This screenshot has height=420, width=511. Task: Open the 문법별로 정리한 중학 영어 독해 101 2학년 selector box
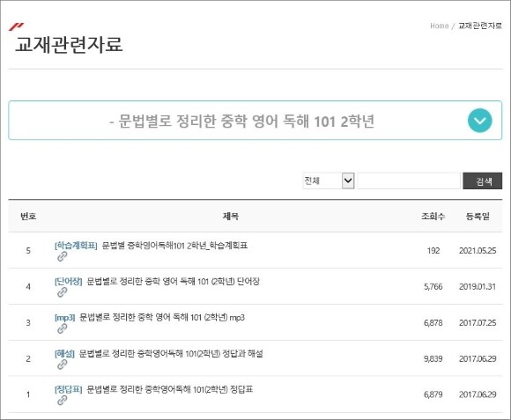[x=255, y=121]
